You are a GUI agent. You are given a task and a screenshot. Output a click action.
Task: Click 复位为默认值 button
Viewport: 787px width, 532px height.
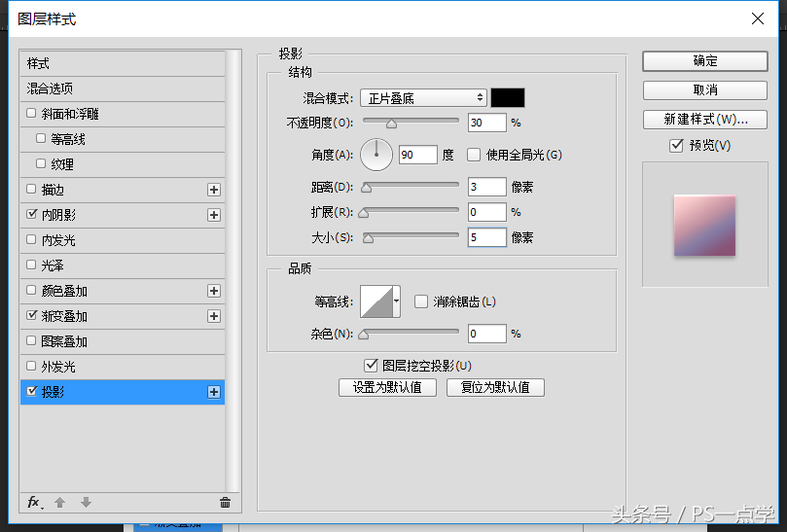pos(495,387)
